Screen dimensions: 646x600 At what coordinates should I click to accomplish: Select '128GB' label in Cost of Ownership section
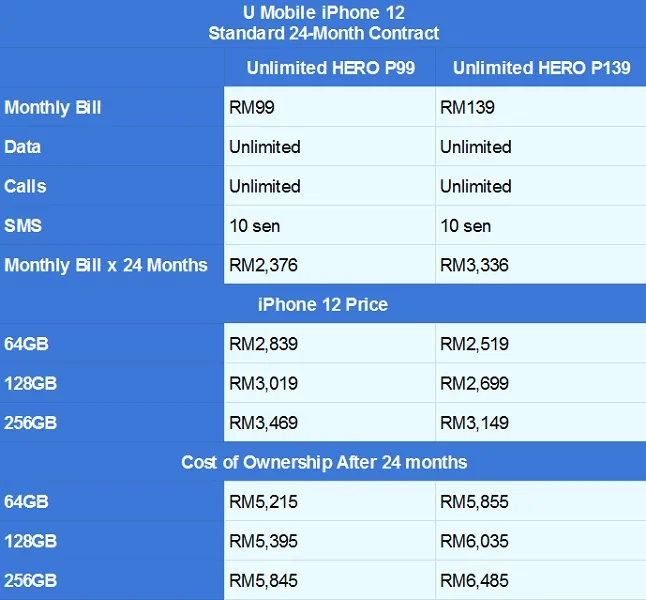pos(30,541)
